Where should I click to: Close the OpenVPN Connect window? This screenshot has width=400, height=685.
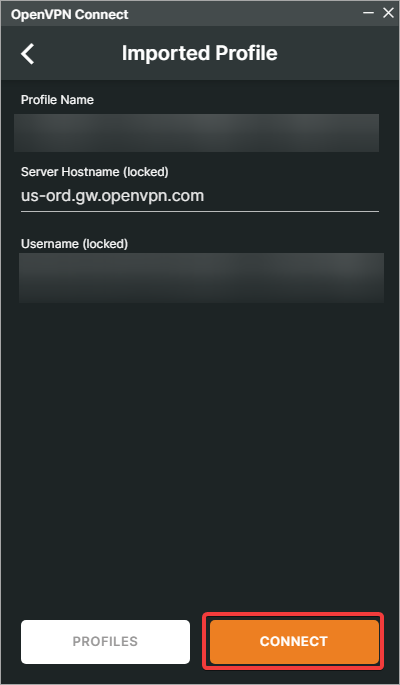coord(388,13)
